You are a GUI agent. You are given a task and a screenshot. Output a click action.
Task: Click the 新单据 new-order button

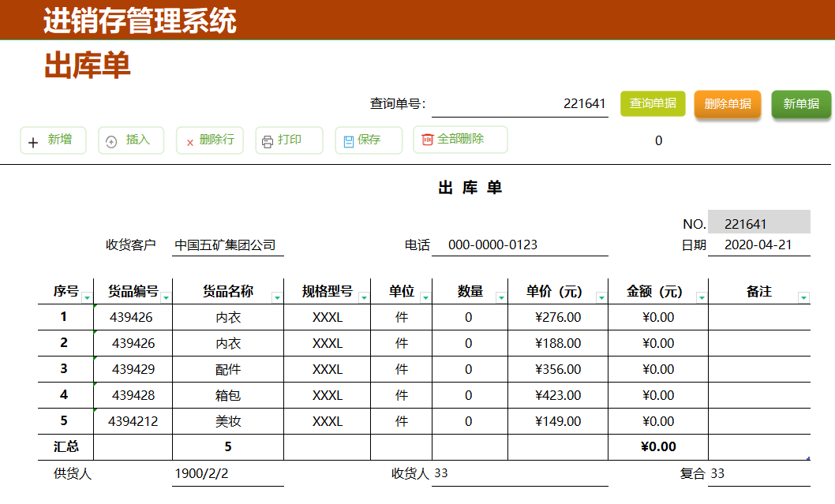[800, 103]
